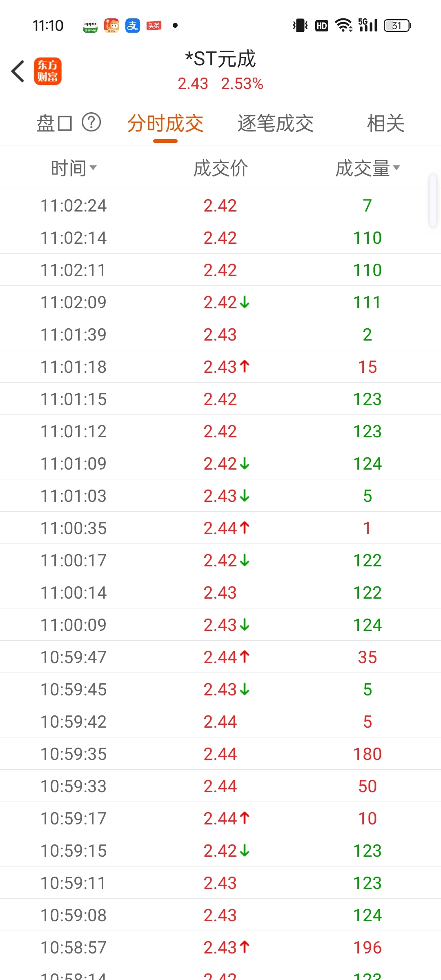
Task: Select the 成交价 column header
Action: [220, 168]
